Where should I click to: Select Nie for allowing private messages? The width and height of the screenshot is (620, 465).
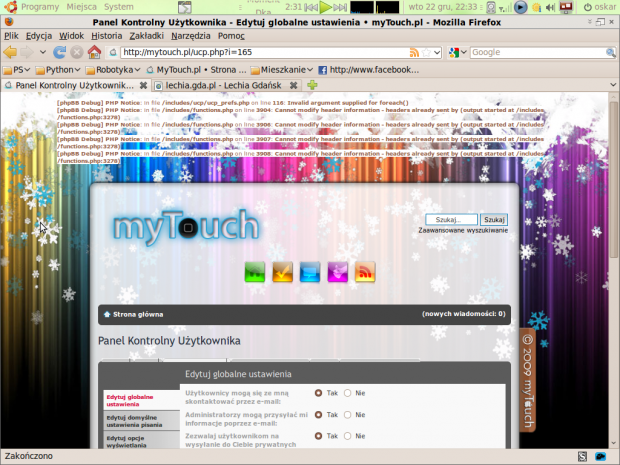pyautogui.click(x=347, y=436)
